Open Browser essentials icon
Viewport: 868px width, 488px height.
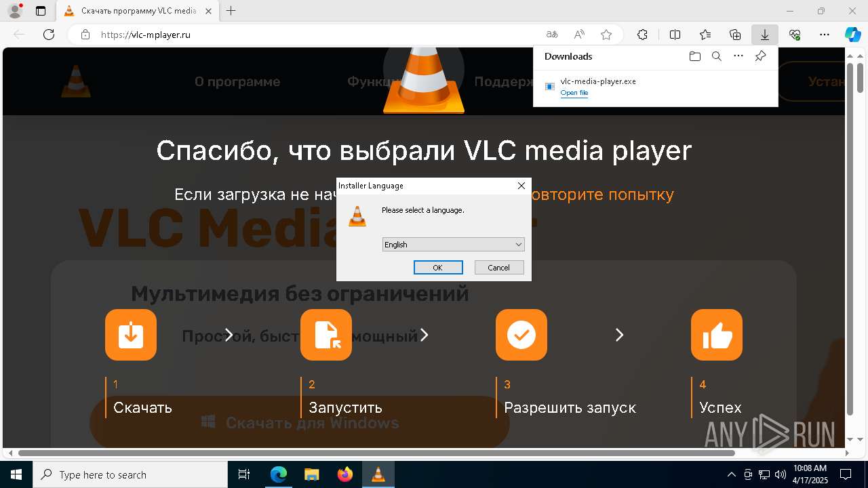point(795,35)
